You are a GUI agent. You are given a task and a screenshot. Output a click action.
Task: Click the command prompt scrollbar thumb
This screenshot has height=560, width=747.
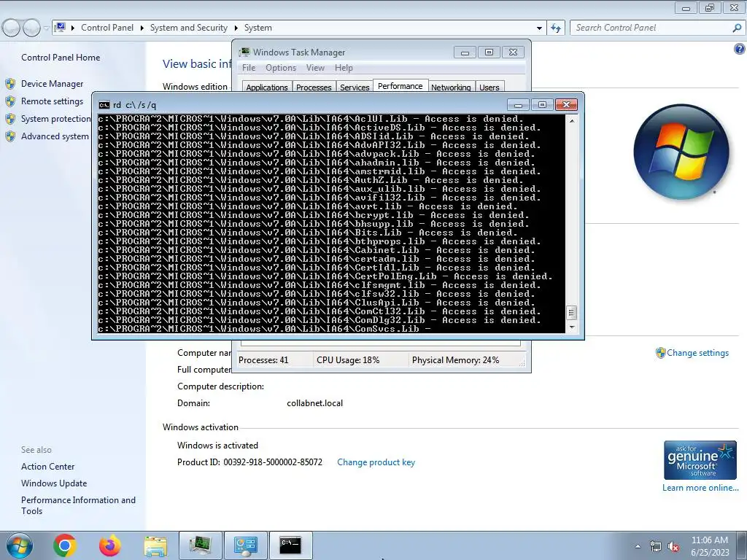572,312
